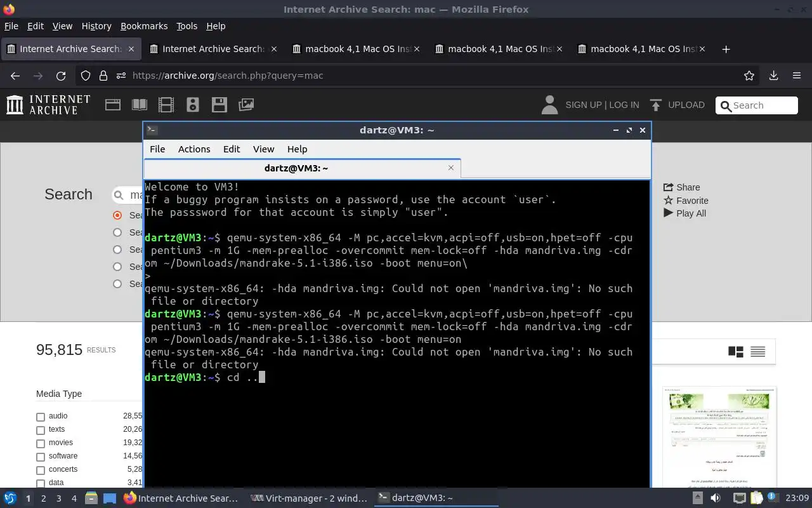Reload the page in Firefox
The image size is (812, 508).
[61, 76]
